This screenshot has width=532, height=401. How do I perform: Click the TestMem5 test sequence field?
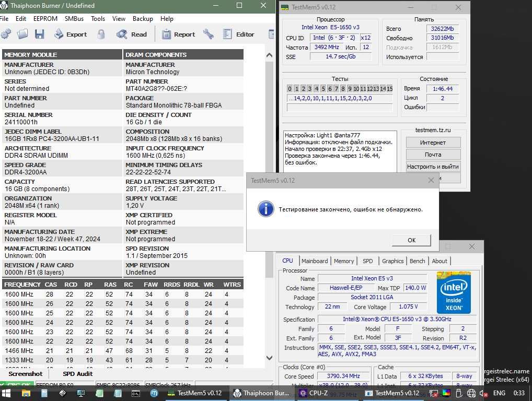pos(340,98)
